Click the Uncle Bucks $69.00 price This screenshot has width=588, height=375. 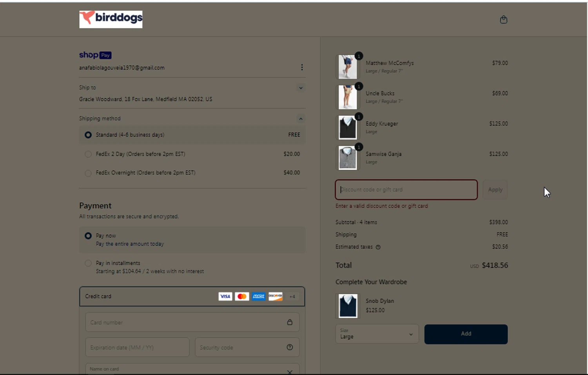[500, 93]
